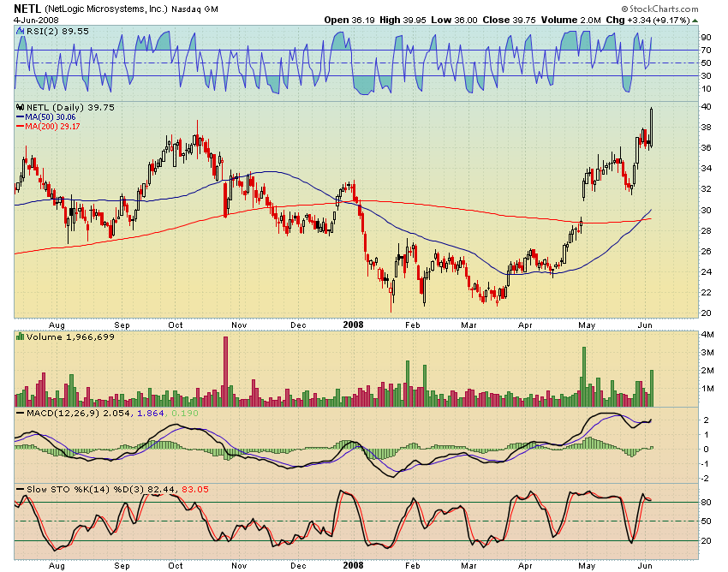728x572 pixels.
Task: Click the Volume 2.0M header value
Action: click(570, 20)
